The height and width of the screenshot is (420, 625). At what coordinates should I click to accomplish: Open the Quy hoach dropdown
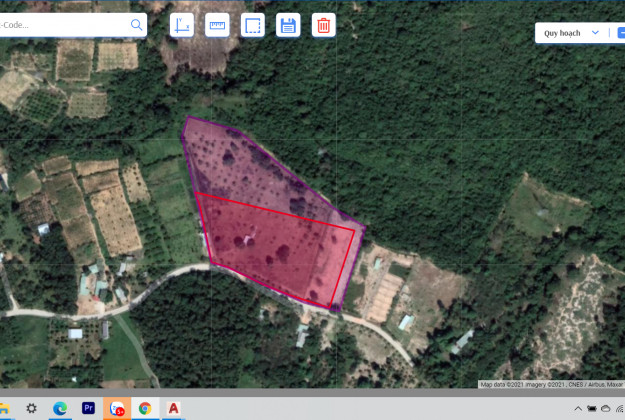568,33
